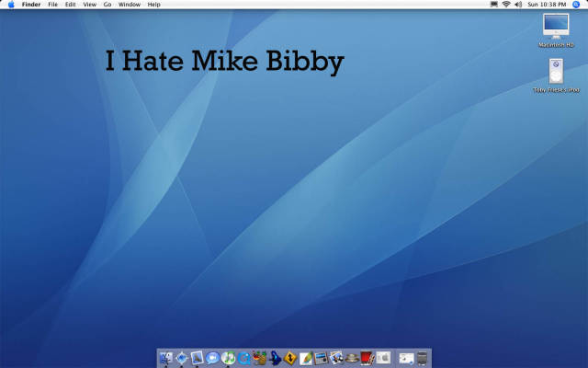
Task: Open the View menu
Action: coord(90,5)
